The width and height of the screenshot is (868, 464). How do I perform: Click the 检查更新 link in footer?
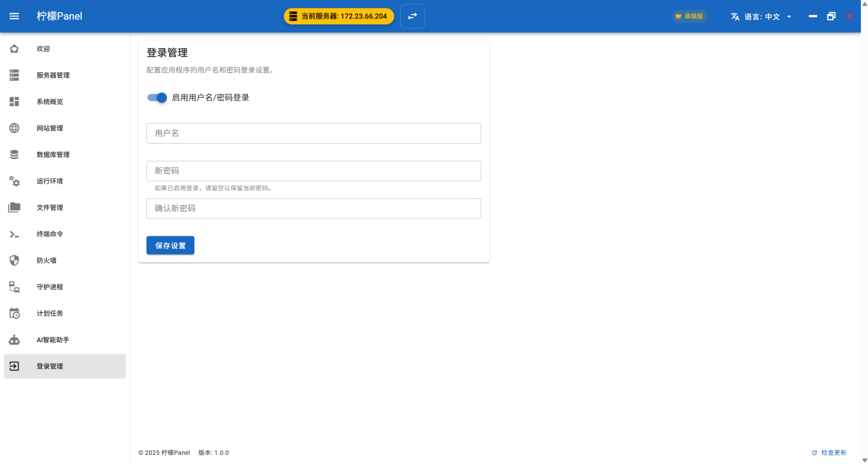coord(829,453)
